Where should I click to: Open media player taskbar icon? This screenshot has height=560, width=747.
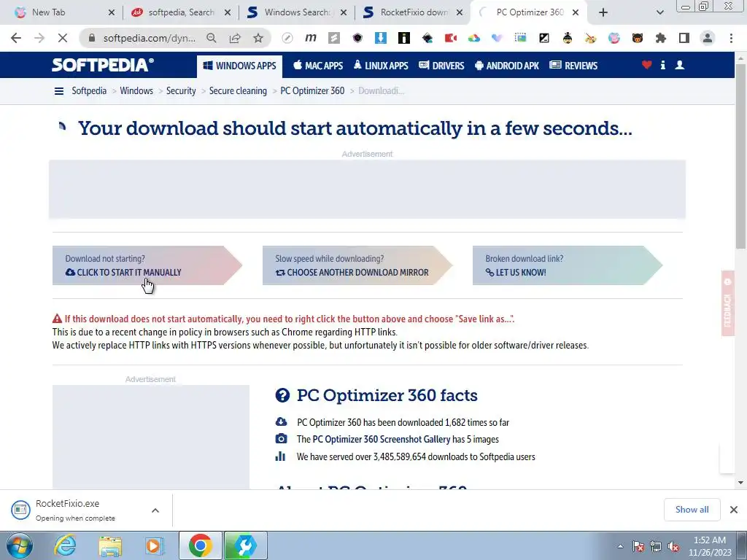[153, 545]
